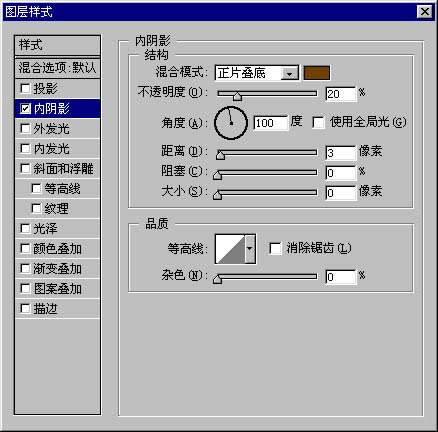This screenshot has height=432, width=438.
Task: Select 混合选项:默认 in the list
Action: [57, 68]
